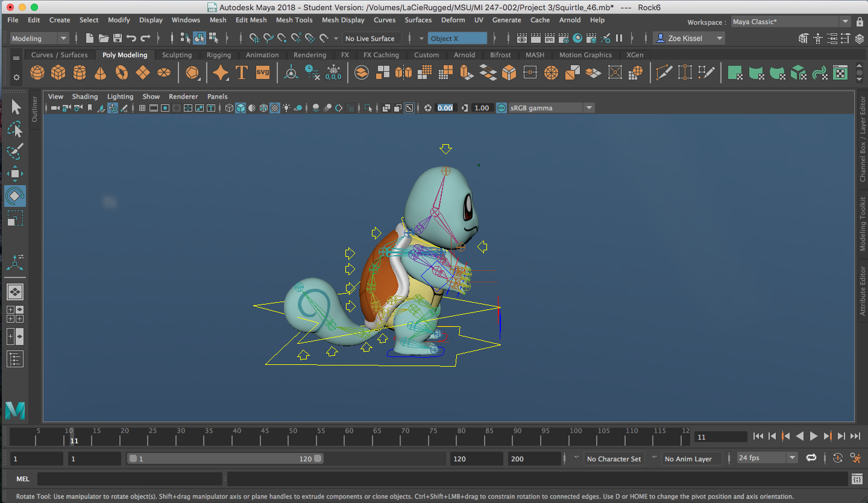
Task: Click the IPR render icon
Action: click(549, 38)
